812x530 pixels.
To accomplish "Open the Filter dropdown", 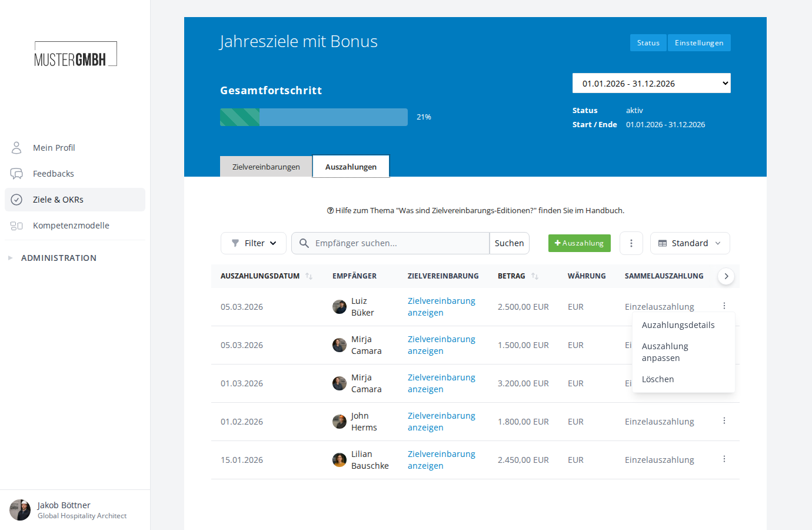I will click(254, 243).
